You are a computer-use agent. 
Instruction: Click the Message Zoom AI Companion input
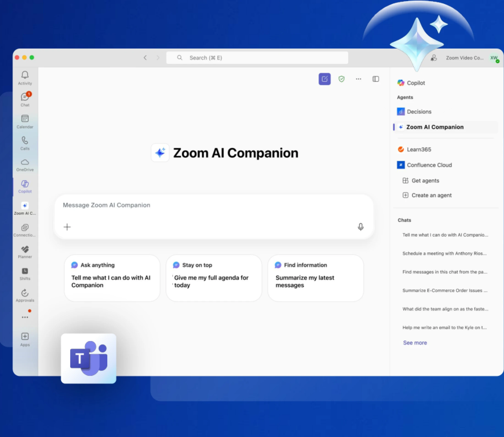(x=214, y=216)
